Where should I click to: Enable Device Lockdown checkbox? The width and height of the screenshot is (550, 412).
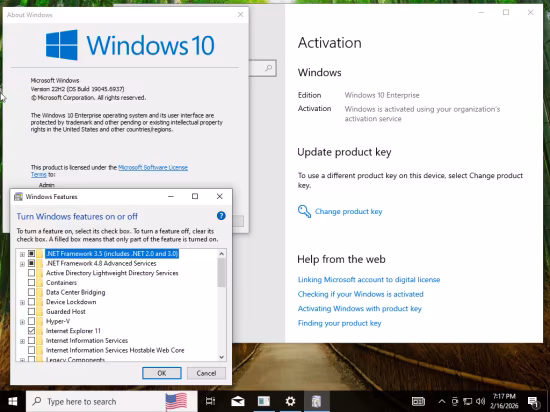pyautogui.click(x=31, y=302)
